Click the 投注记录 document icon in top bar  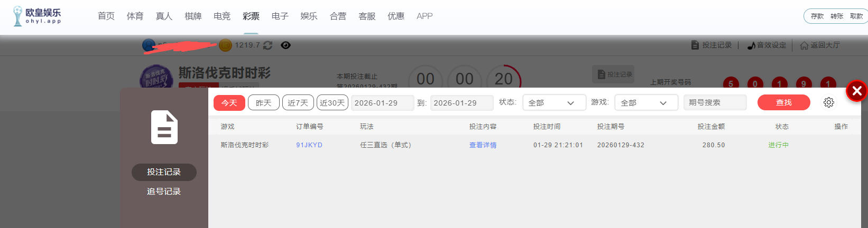[695, 45]
